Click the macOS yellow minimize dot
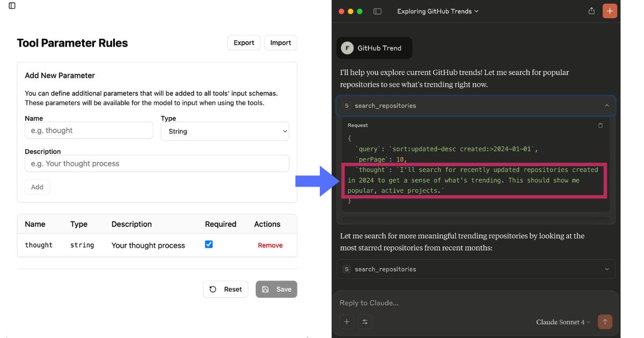This screenshot has height=338, width=644. (x=350, y=11)
